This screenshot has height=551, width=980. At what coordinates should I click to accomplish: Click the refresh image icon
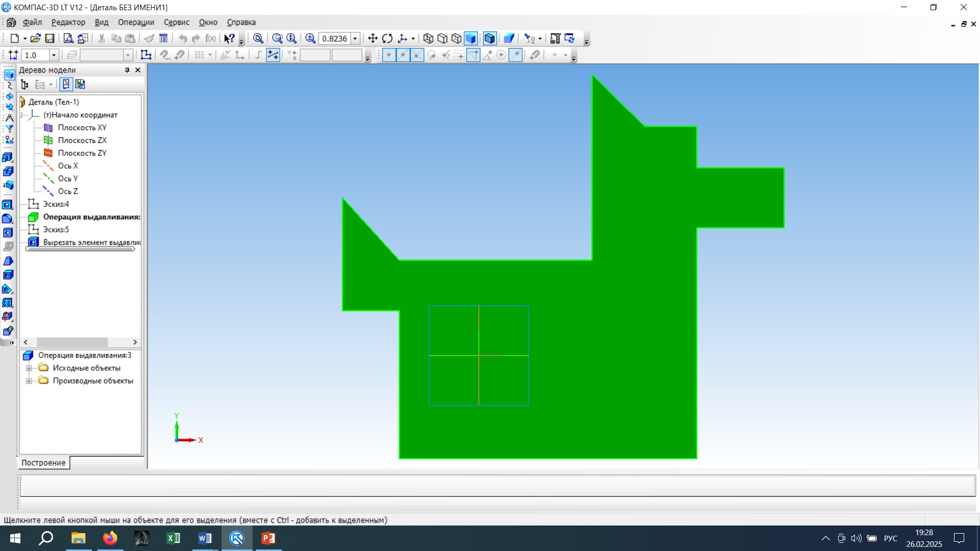coord(570,38)
